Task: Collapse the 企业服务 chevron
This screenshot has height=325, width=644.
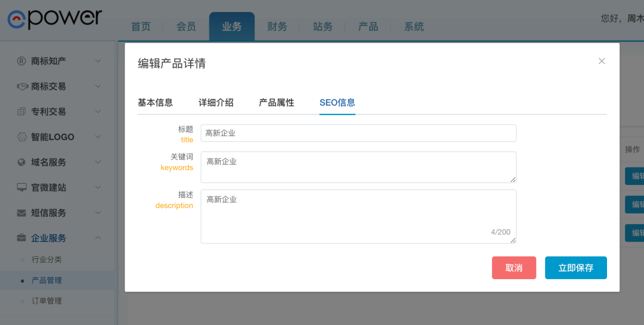Action: click(98, 237)
